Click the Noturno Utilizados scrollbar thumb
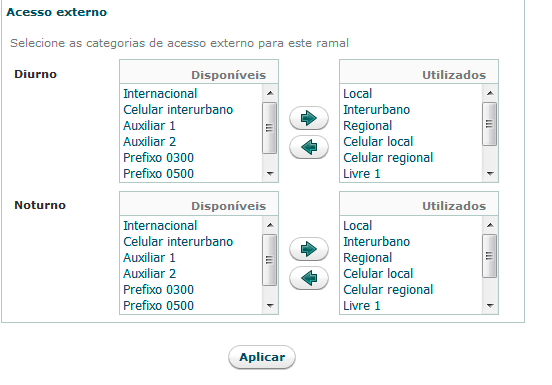This screenshot has width=552, height=385. pyautogui.click(x=490, y=256)
